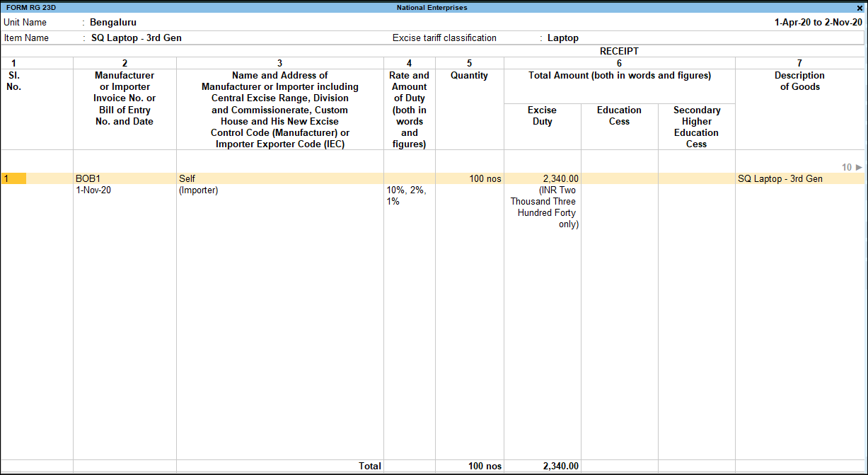Screen dimensions: 868x475
Task: Click the Item Name label
Action: (26, 38)
